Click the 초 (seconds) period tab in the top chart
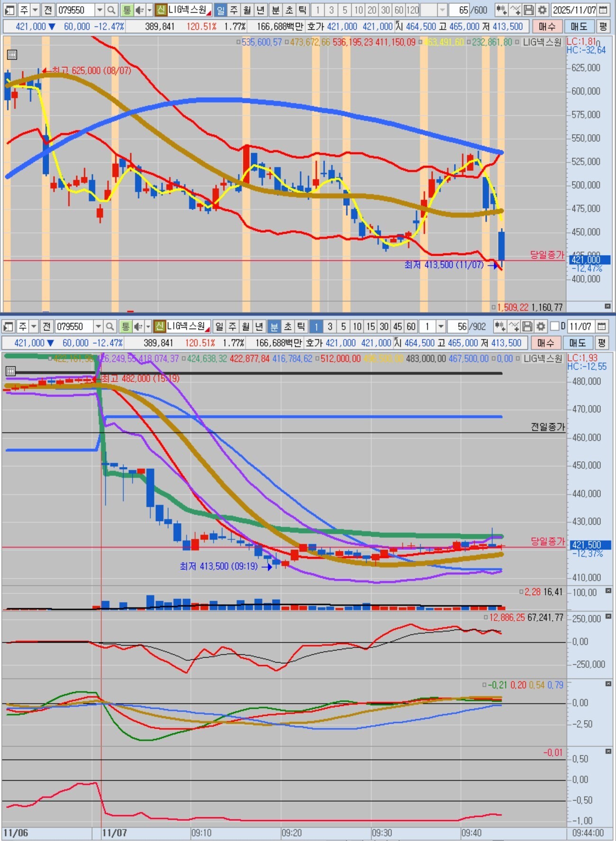 pyautogui.click(x=289, y=10)
